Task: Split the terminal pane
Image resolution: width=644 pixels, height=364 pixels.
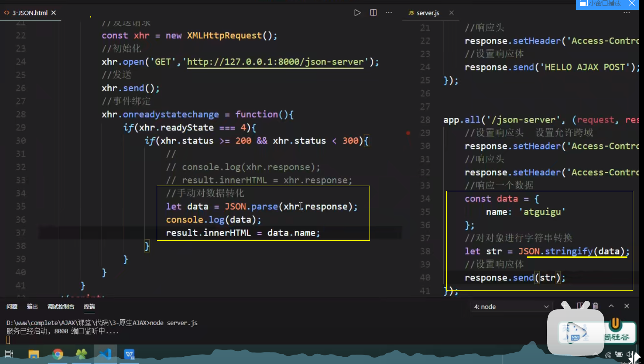Action: pos(580,306)
